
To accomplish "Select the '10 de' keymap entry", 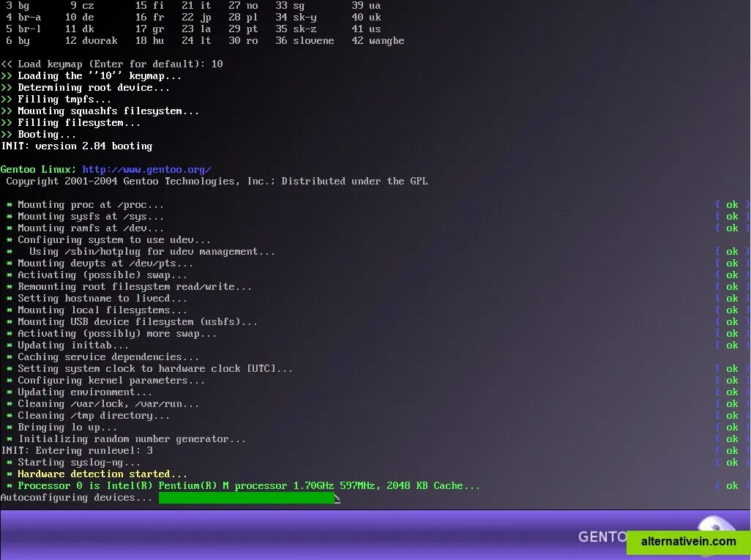I will 80,18.
